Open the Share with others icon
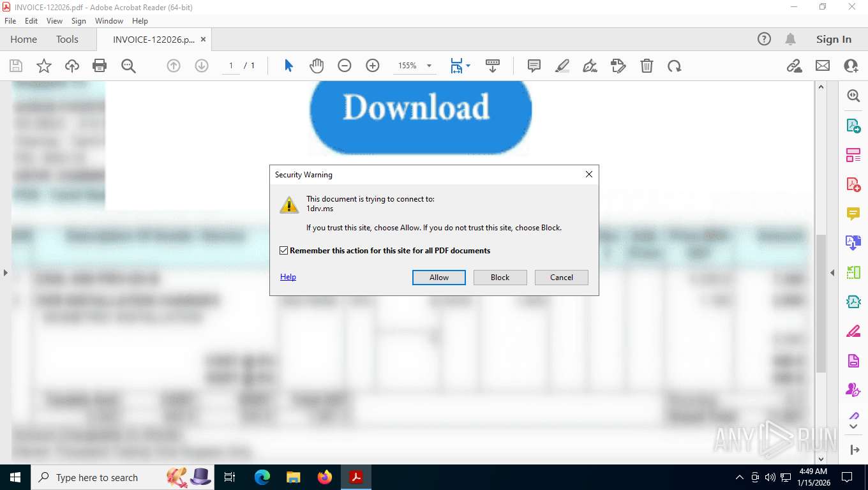The image size is (868, 490). (x=851, y=66)
